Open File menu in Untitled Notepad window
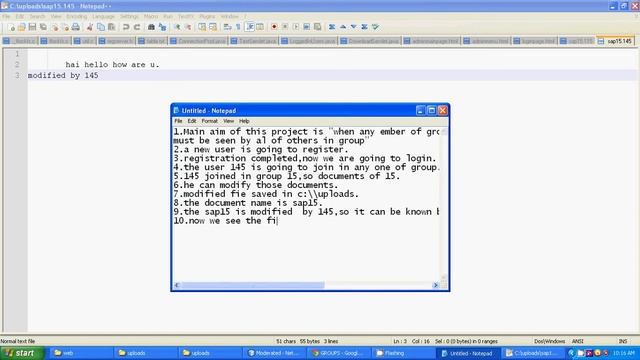This screenshot has width=640, height=360. pos(178,121)
